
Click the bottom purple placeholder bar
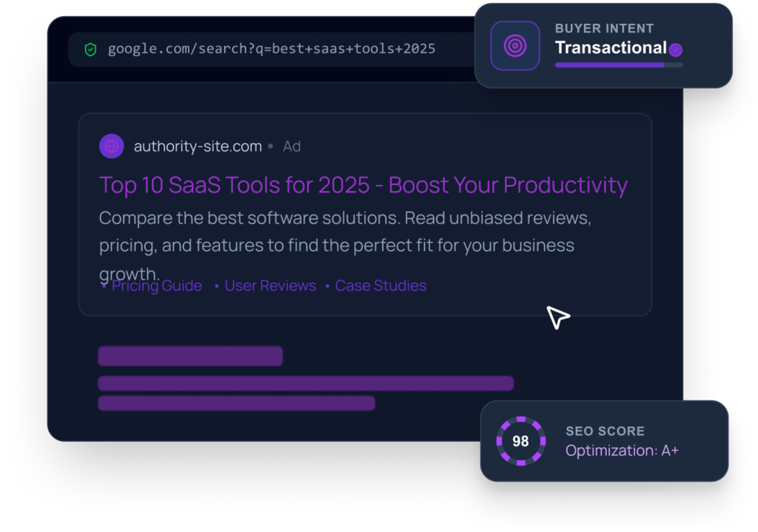click(x=236, y=403)
